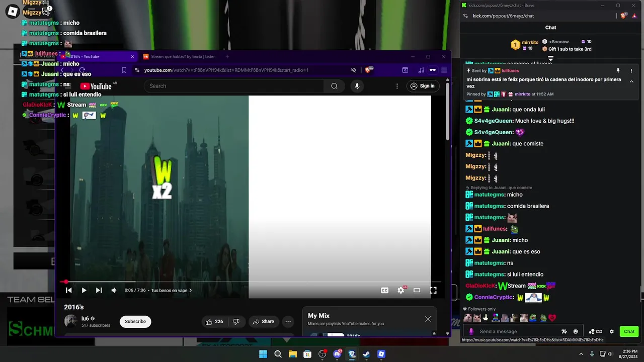The width and height of the screenshot is (644, 362).
Task: Expand the 'Tus besos en vape' chapter
Action: 172,290
